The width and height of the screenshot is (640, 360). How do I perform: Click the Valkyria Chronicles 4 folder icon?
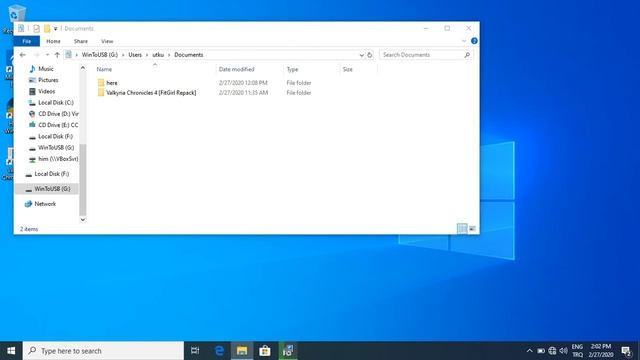(101, 93)
